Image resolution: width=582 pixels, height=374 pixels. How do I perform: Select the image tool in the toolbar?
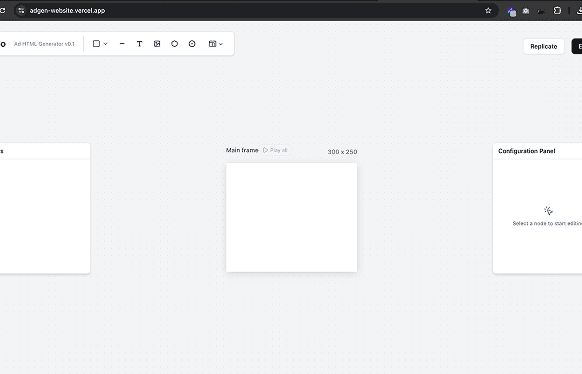[x=157, y=44]
